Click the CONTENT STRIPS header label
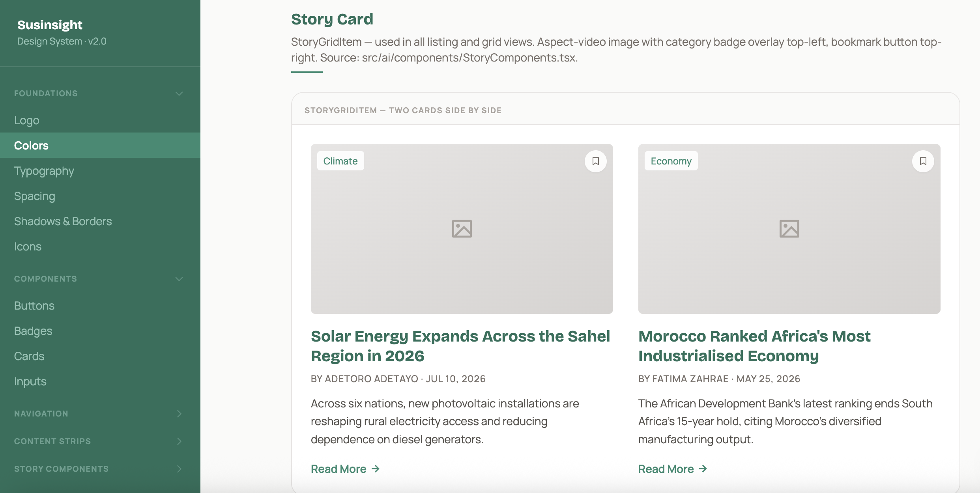This screenshot has width=980, height=493. (52, 441)
